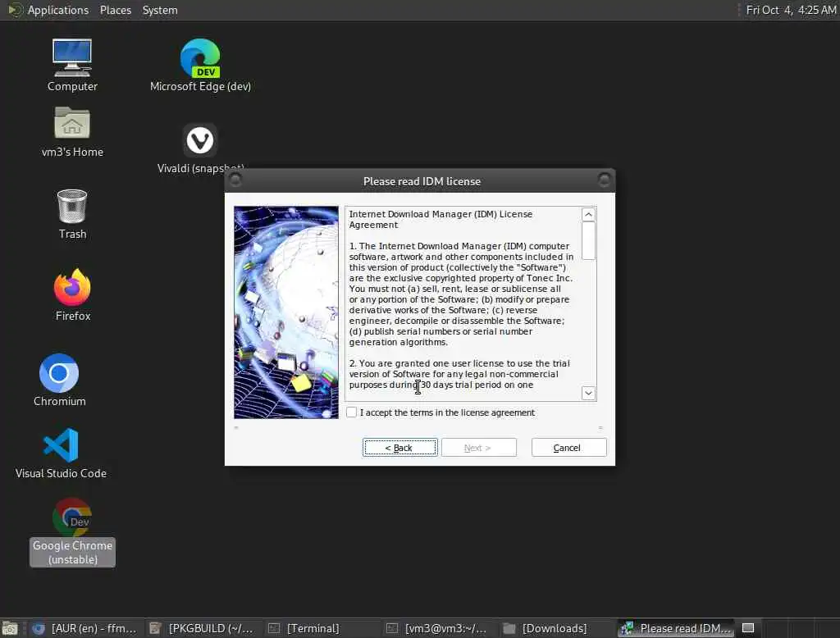
Task: Click the show desktop icon in bottom panel
Action: tap(10, 628)
